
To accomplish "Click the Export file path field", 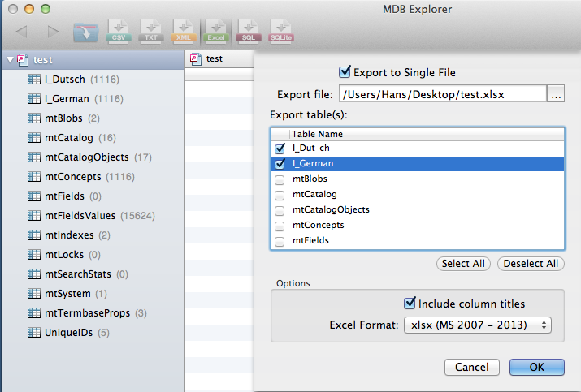I will (x=442, y=94).
